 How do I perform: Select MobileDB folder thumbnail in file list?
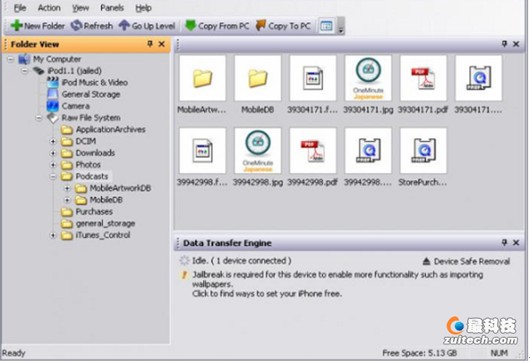[x=258, y=78]
